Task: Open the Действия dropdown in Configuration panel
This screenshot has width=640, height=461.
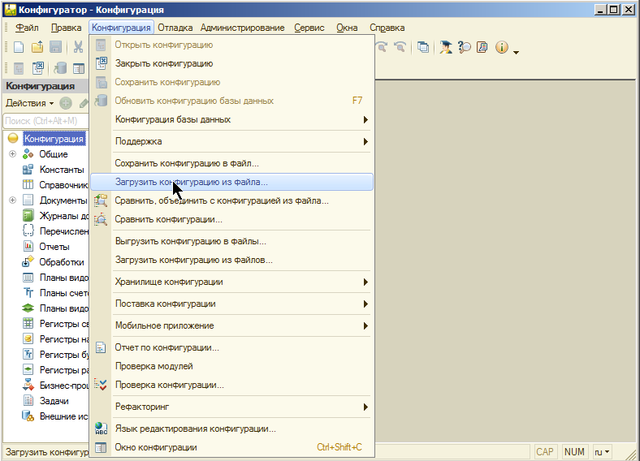Action: coord(29,103)
